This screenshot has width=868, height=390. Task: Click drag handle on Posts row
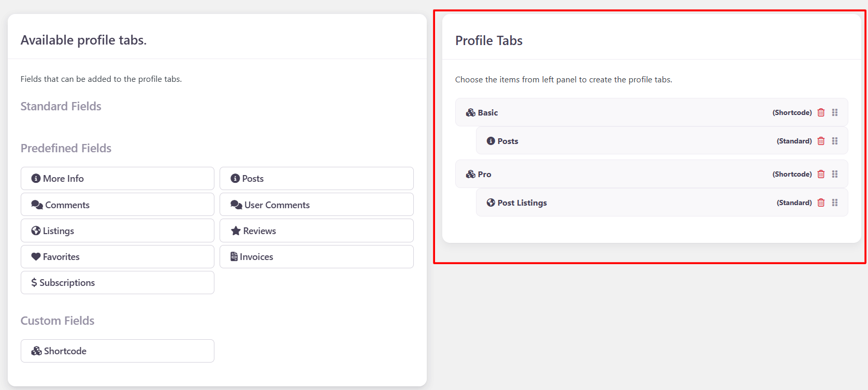coord(835,141)
